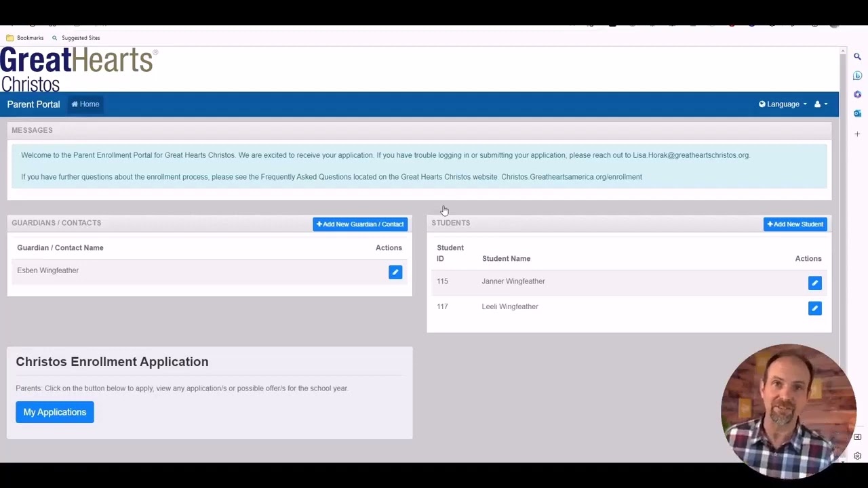Open the user account dropdown
Viewport: 868px width, 488px height.
[x=821, y=104]
